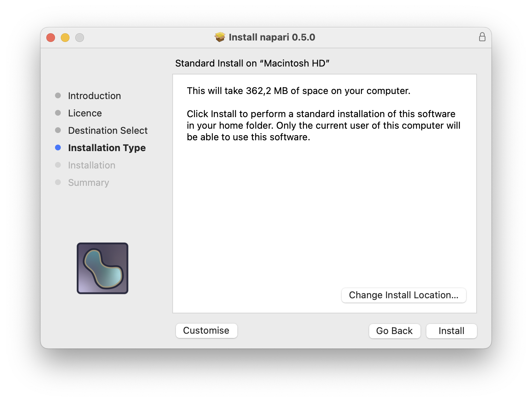Click Customise to choose installation components

point(206,330)
